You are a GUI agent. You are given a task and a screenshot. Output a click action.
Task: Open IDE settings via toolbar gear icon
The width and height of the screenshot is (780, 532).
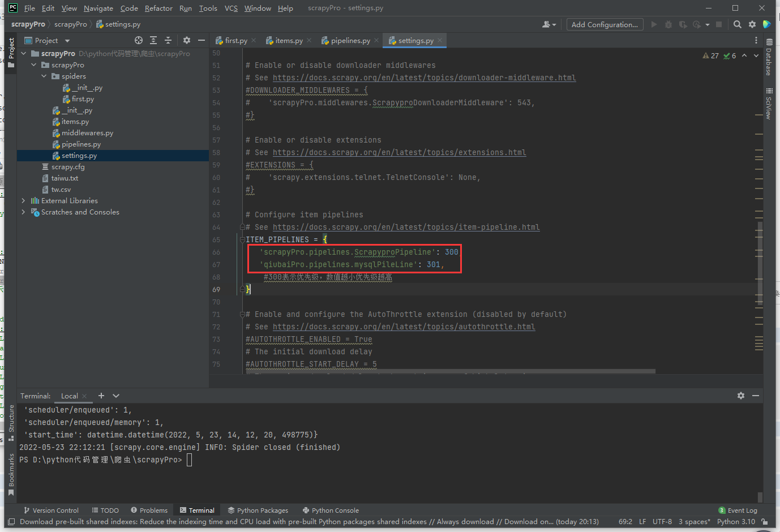pyautogui.click(x=752, y=24)
